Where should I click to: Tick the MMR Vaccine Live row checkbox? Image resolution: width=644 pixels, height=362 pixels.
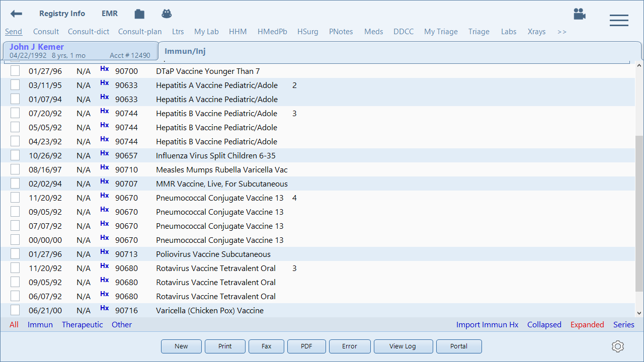(15, 184)
